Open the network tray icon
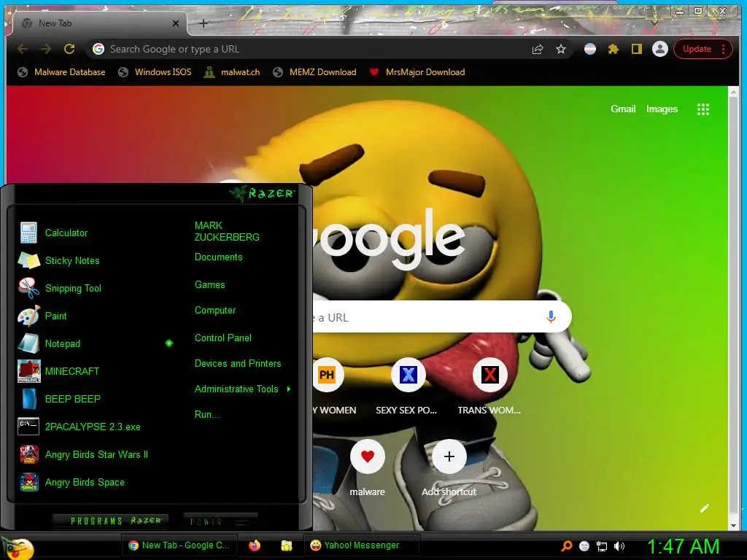This screenshot has height=560, width=747. click(x=602, y=546)
